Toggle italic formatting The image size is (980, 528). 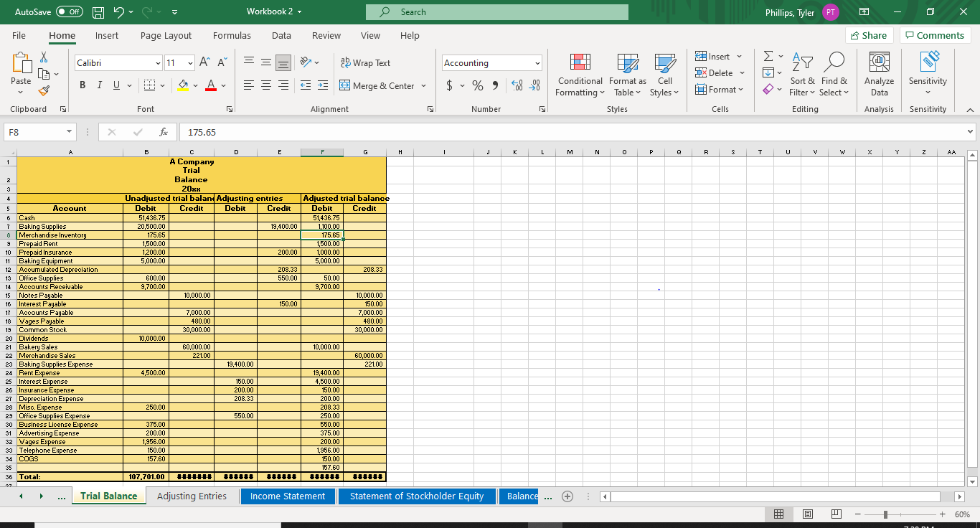pos(99,85)
